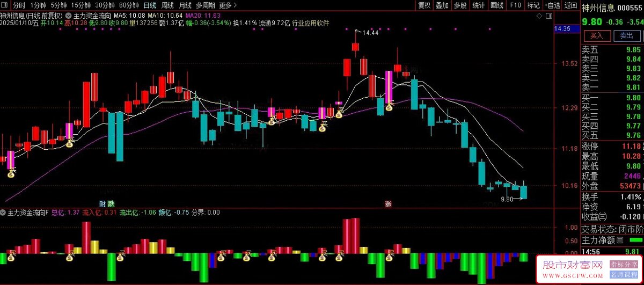Select the 日线 daily period tab
Image resolution: width=644 pixels, height=285 pixels.
(149, 5)
